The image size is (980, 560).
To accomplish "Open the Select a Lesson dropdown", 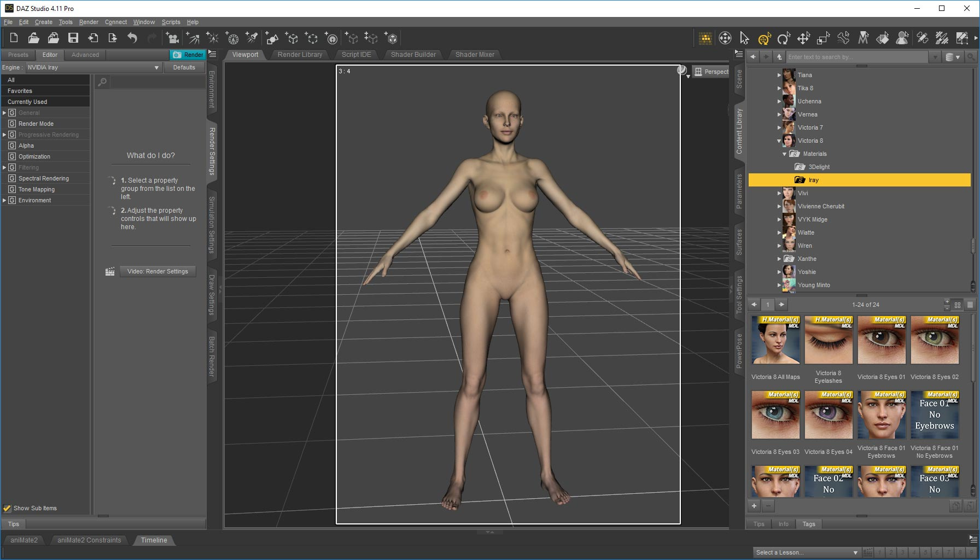I will tap(807, 552).
